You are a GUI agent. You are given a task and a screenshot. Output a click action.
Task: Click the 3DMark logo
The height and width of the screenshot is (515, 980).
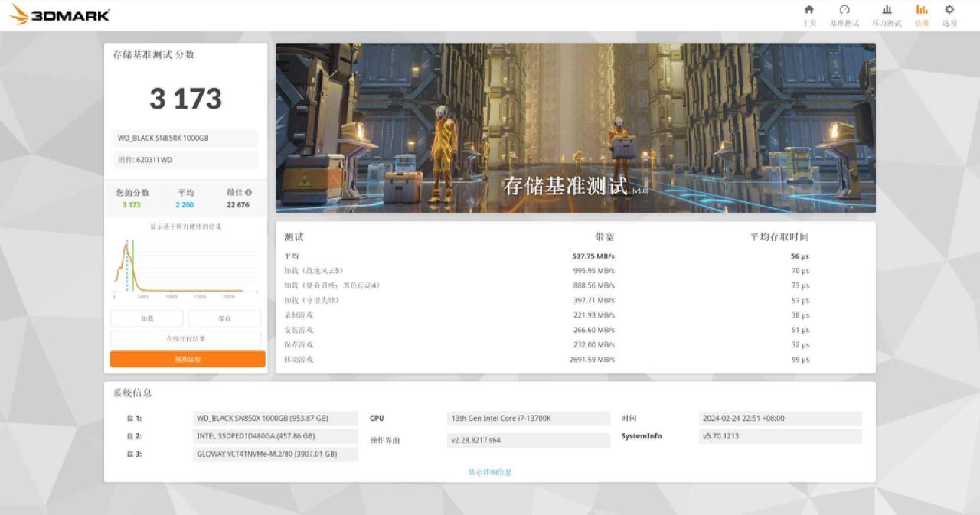click(x=60, y=15)
